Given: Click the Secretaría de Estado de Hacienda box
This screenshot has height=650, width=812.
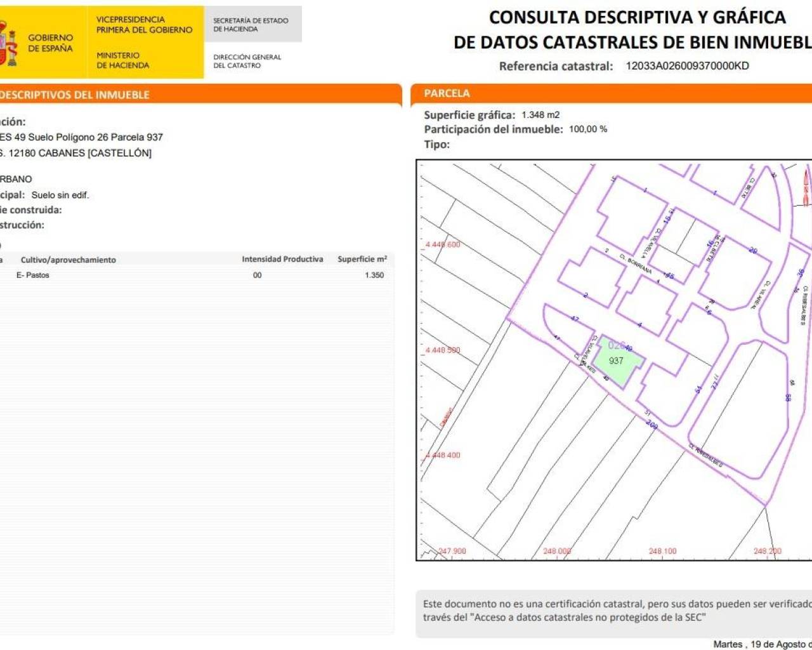Looking at the screenshot, I should click(251, 25).
